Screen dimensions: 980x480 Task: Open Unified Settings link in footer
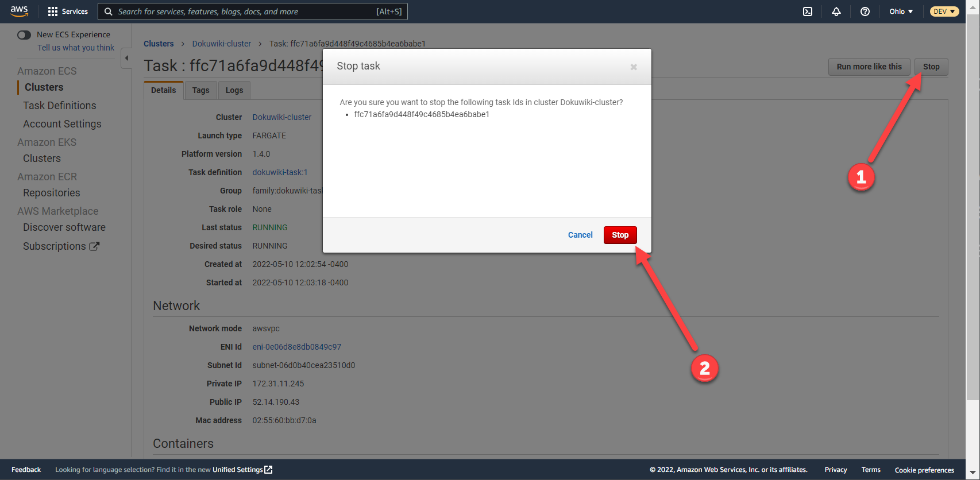pyautogui.click(x=238, y=470)
